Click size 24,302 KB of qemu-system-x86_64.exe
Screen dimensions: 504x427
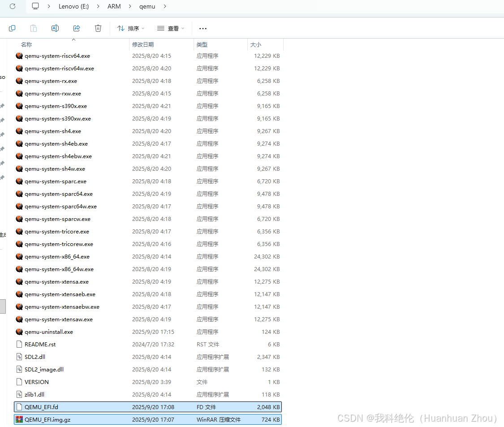click(x=267, y=256)
